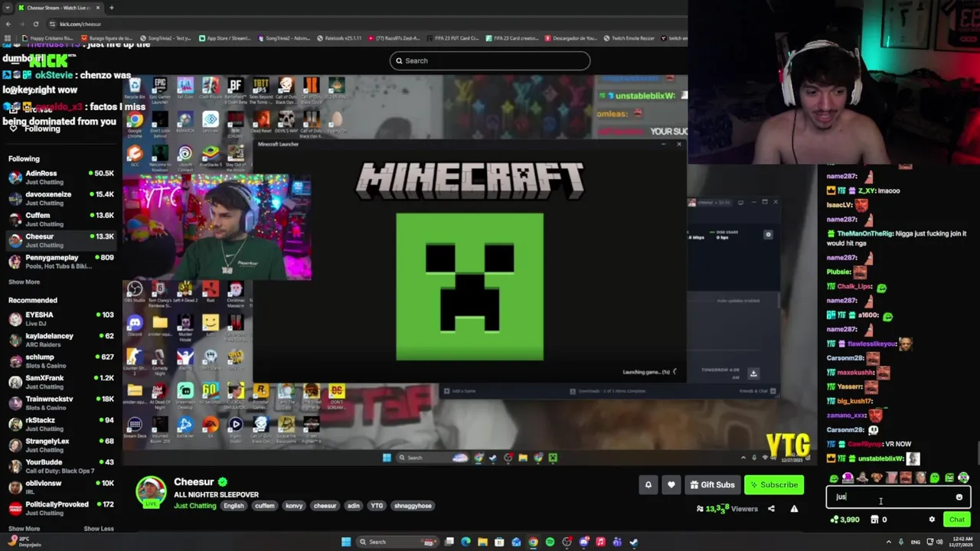This screenshot has height=551, width=980.
Task: Open a new browser tab
Action: 111,8
